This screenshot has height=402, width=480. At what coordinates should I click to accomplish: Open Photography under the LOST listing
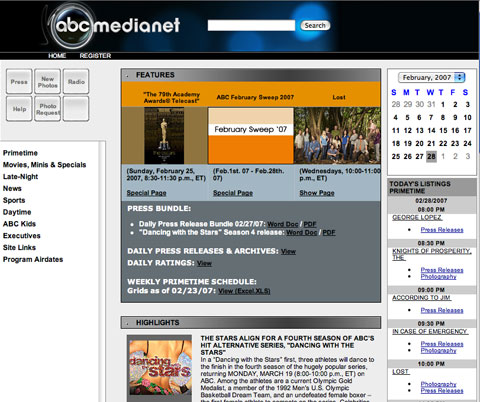point(438,384)
